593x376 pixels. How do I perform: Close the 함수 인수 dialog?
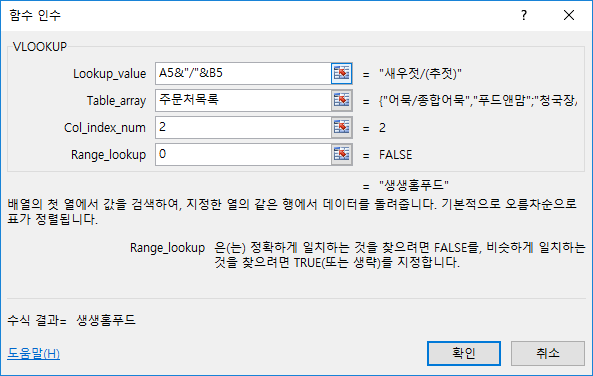click(x=569, y=15)
